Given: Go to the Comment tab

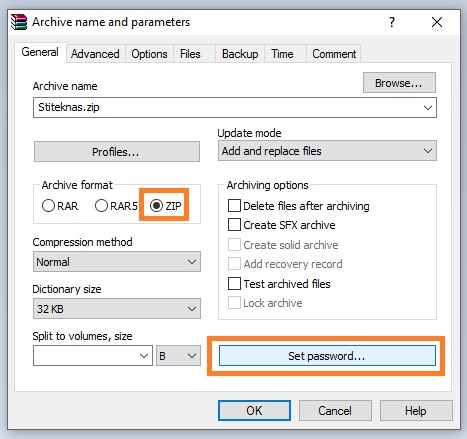Looking at the screenshot, I should pyautogui.click(x=334, y=54).
